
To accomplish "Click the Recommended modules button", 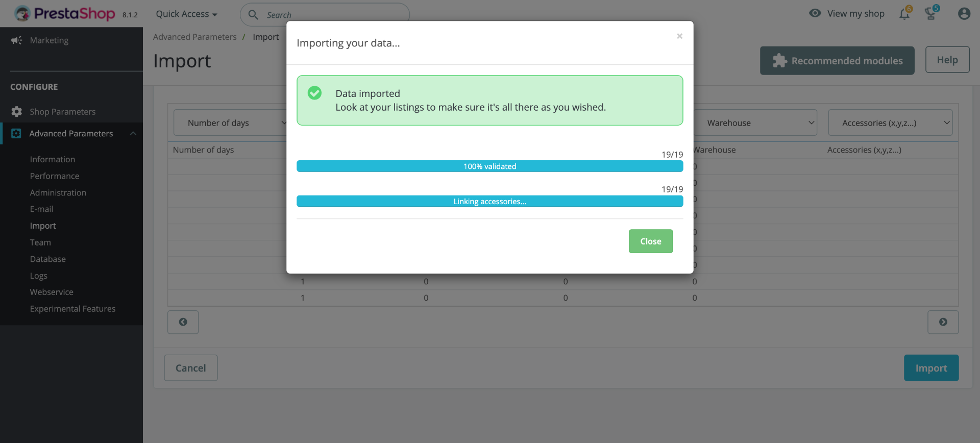I will click(837, 61).
